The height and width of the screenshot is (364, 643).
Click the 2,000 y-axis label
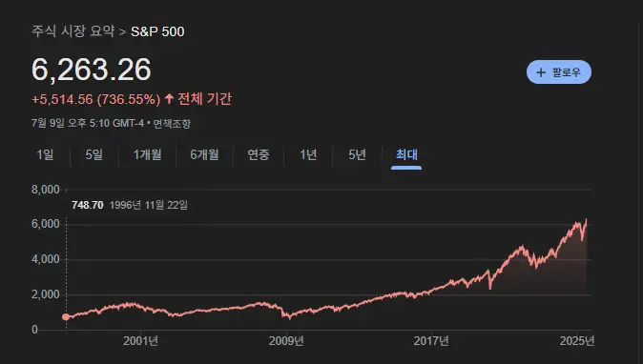tap(46, 294)
